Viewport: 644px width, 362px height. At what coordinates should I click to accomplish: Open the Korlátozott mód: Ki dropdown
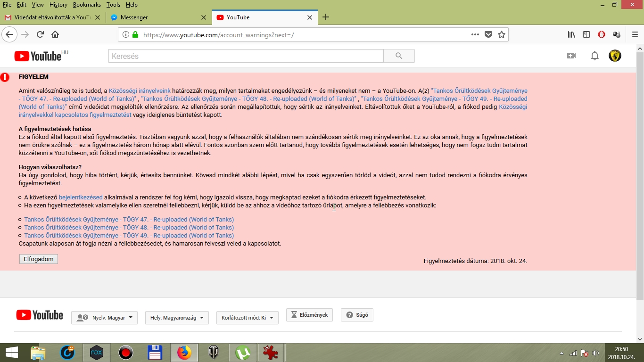point(247,318)
